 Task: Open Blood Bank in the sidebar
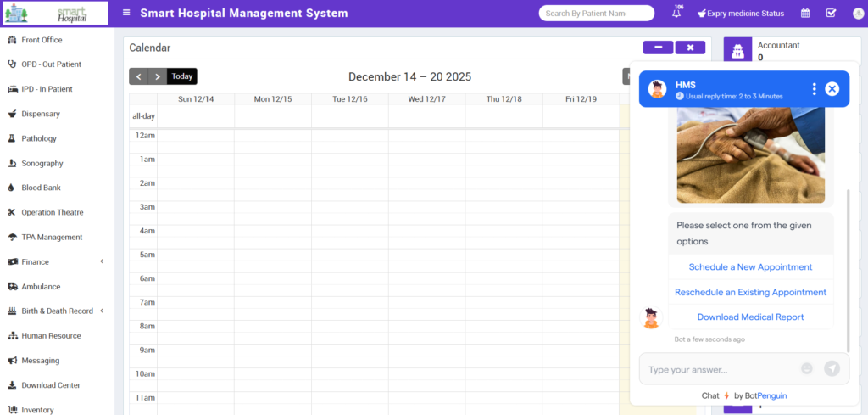42,188
